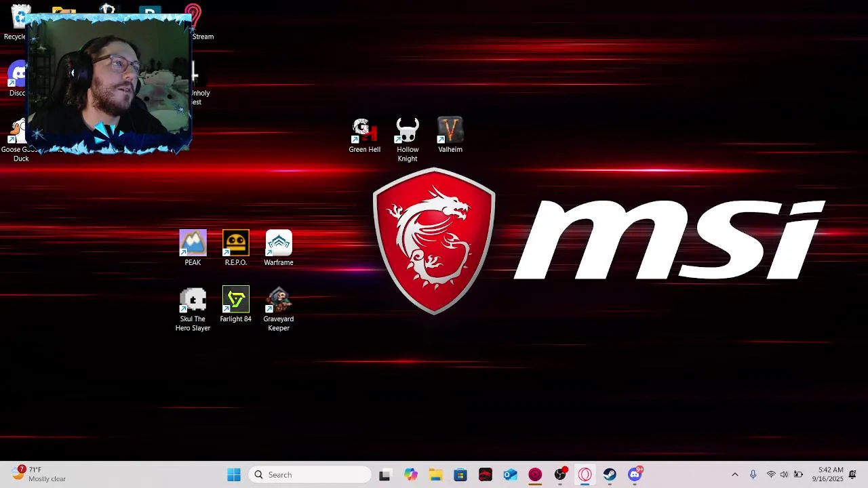This screenshot has height=488, width=868.
Task: Select the Goose Goose Duck icon
Action: coord(16,140)
